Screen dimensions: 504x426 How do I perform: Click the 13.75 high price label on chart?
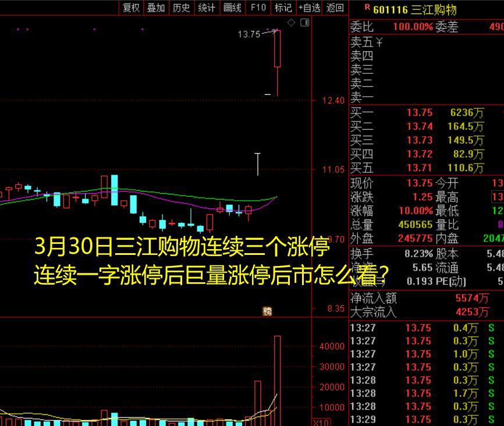[x=249, y=34]
